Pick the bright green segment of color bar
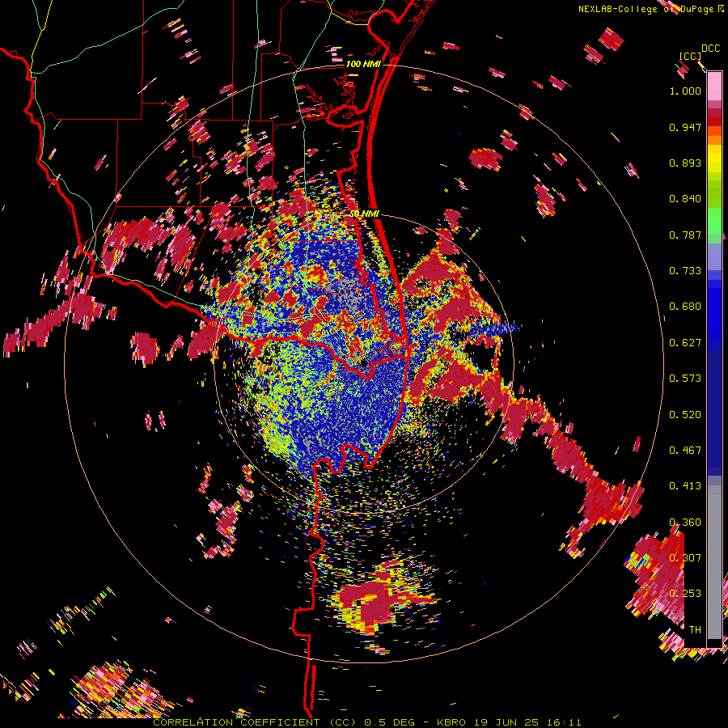The image size is (728, 728). click(714, 221)
